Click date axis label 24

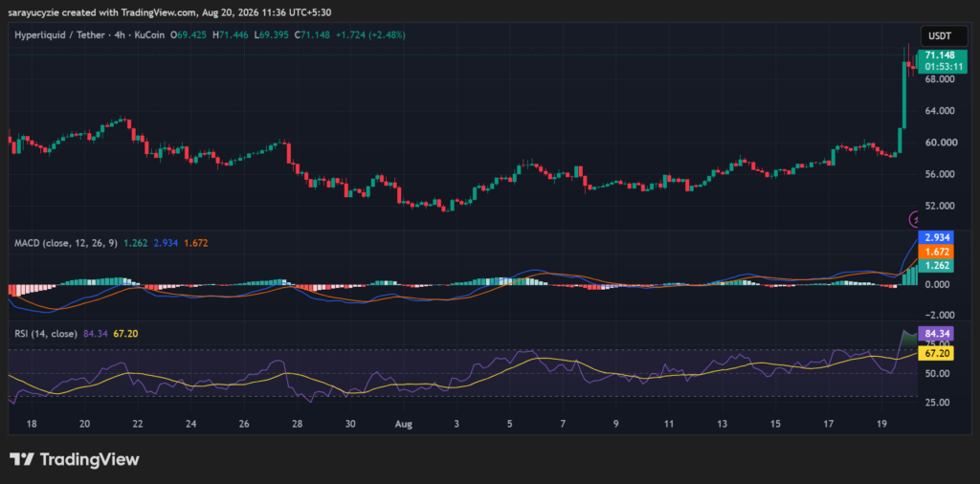coord(191,424)
